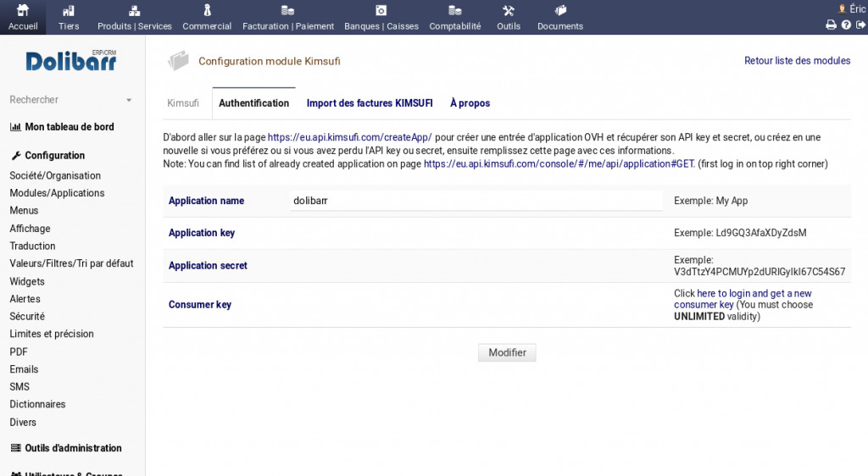Open the help question mark icon
The image size is (868, 476).
(846, 25)
